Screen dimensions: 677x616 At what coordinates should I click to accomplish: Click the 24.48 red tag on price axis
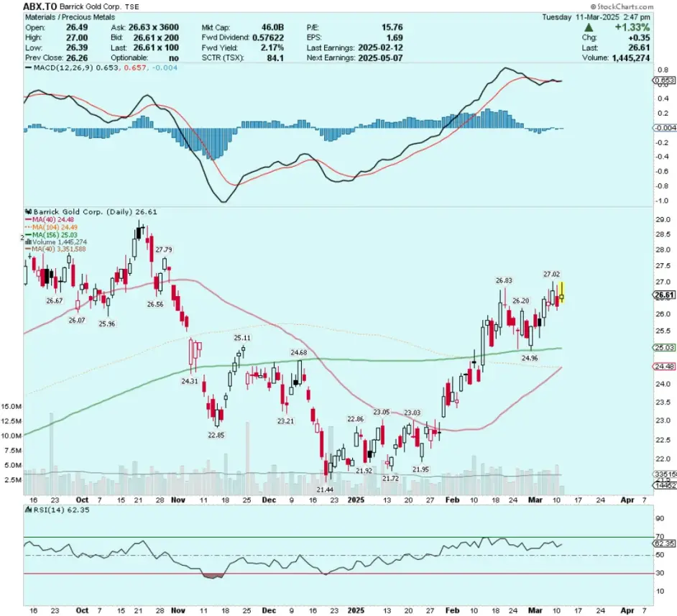(x=665, y=367)
